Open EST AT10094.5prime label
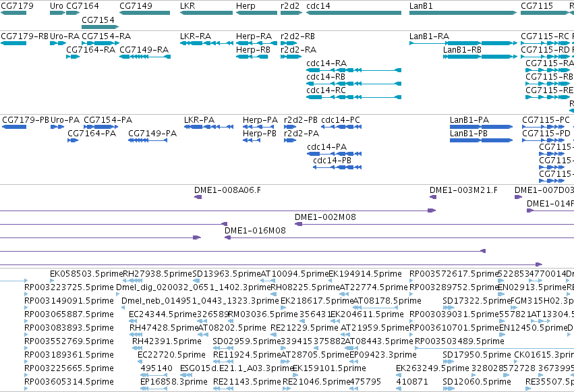574x392 pixels. tap(295, 274)
